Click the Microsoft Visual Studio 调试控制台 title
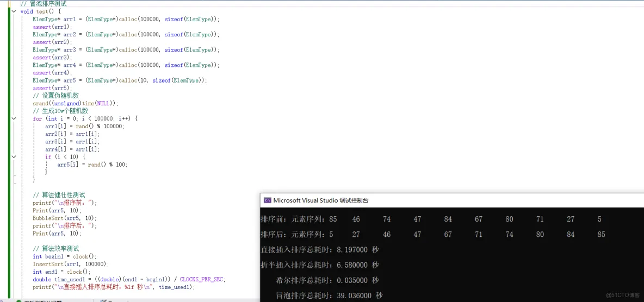Screen dimensions: 644x302 321,200
